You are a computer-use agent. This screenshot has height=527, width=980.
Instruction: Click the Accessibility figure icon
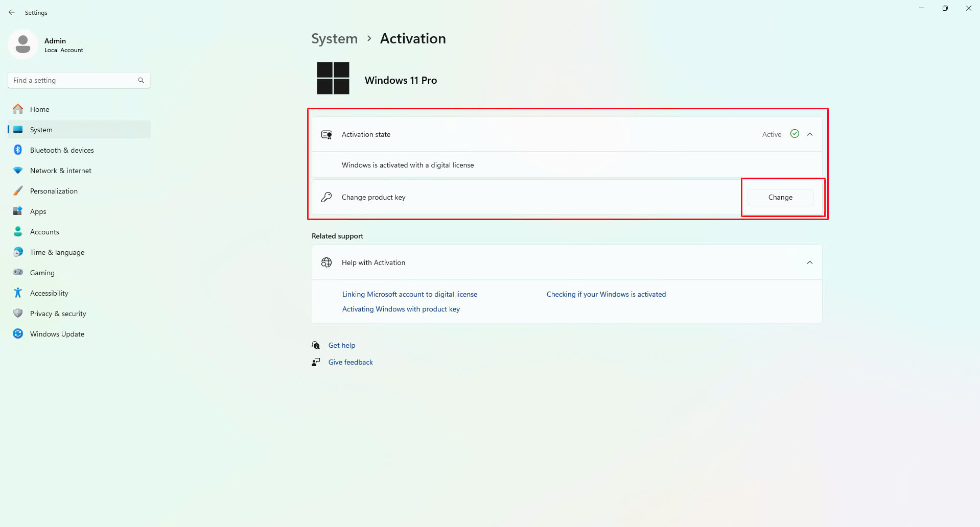18,293
